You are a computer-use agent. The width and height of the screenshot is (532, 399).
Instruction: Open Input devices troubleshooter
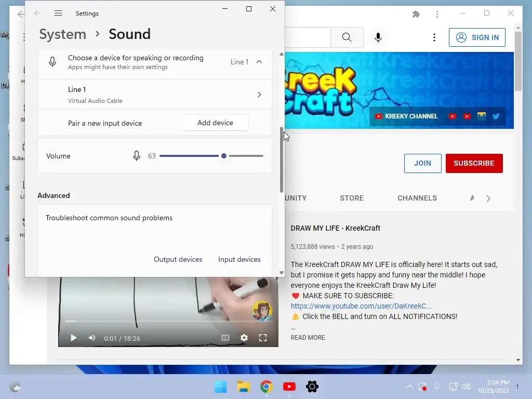click(239, 259)
